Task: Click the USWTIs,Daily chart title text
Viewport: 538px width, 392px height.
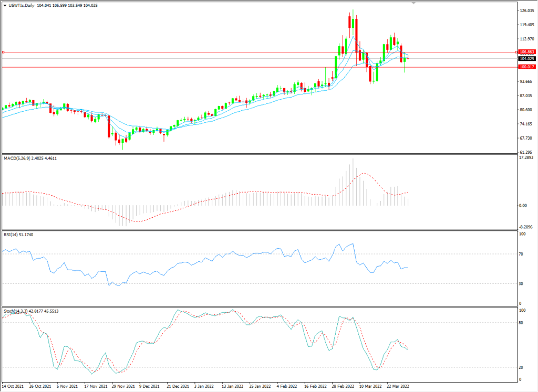Action: point(22,5)
